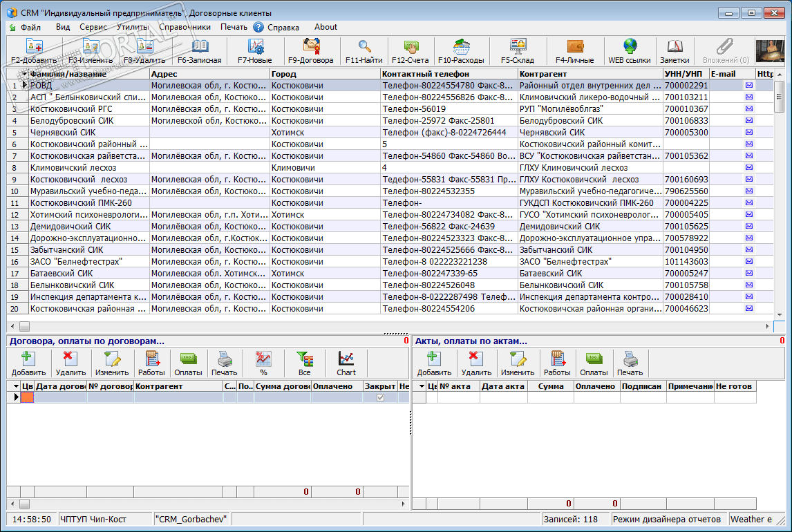Open dropdown arrow in acts grid header
792x532 pixels.
point(422,386)
